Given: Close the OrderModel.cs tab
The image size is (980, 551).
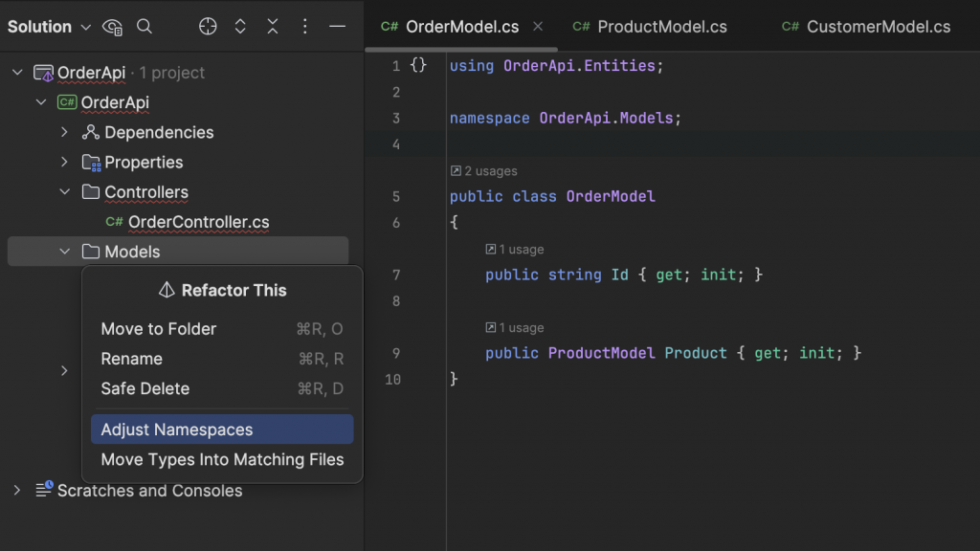Looking at the screenshot, I should [538, 27].
